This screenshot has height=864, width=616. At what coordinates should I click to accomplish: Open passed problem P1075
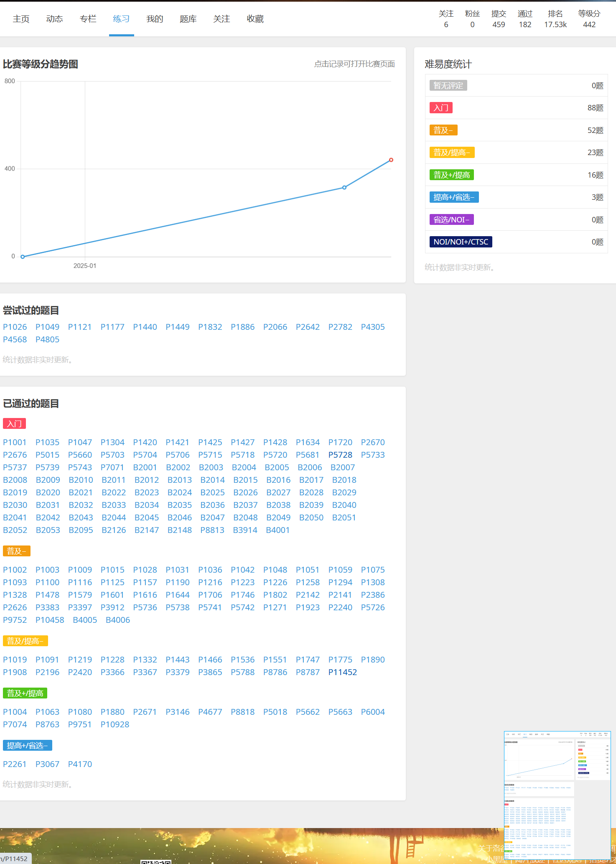pos(373,570)
